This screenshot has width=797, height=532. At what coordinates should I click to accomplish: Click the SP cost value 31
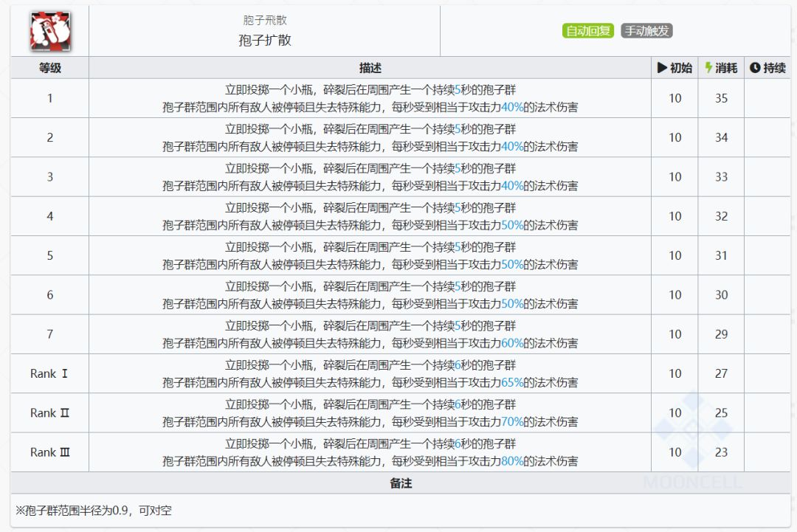[721, 255]
